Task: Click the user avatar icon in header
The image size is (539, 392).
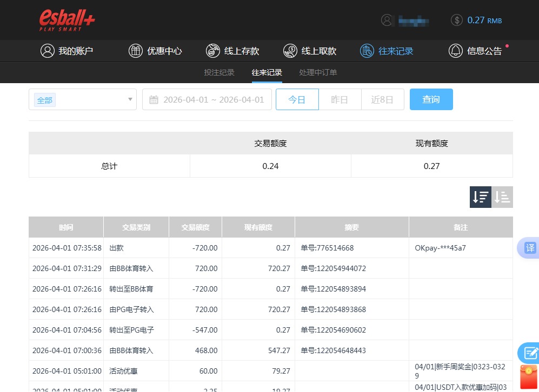Action: click(387, 21)
